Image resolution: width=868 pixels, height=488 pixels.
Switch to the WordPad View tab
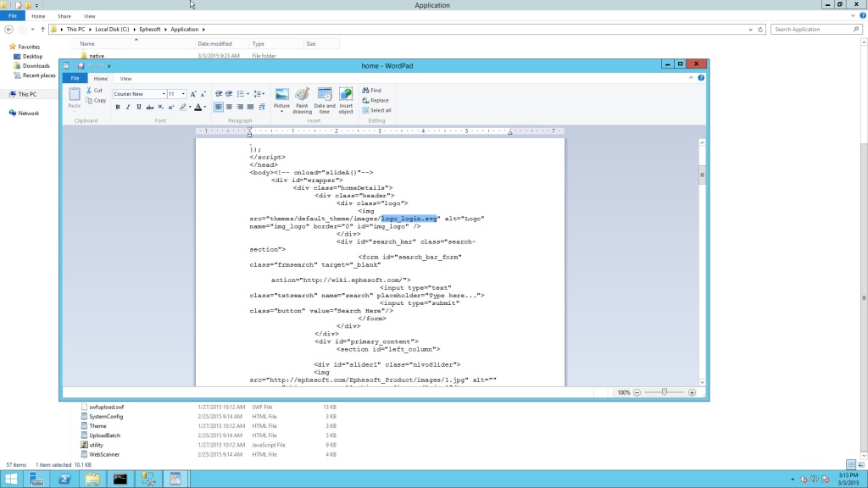tap(125, 79)
